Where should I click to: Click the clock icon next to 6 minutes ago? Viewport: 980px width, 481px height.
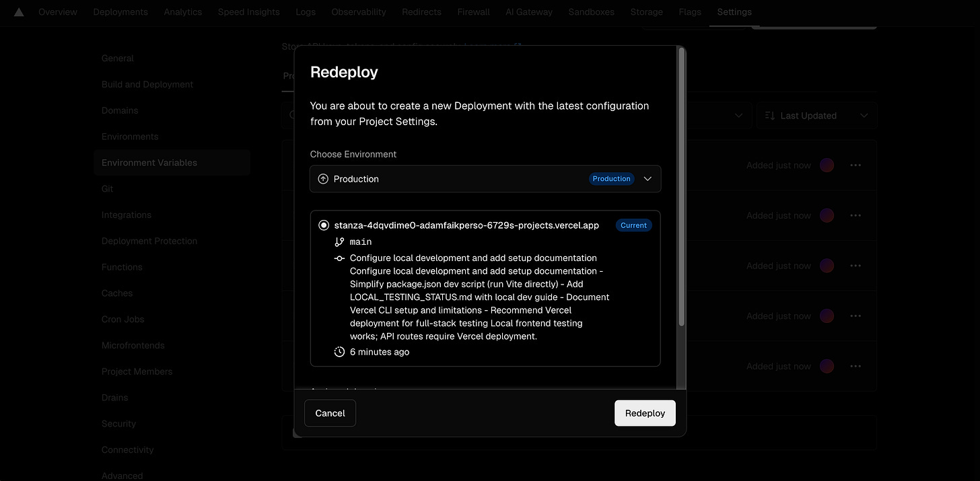(339, 351)
